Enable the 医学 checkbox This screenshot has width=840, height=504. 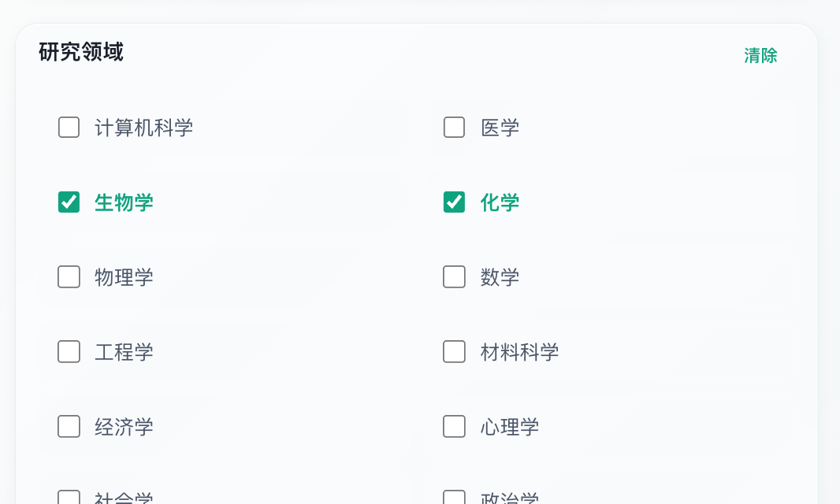[x=454, y=128]
